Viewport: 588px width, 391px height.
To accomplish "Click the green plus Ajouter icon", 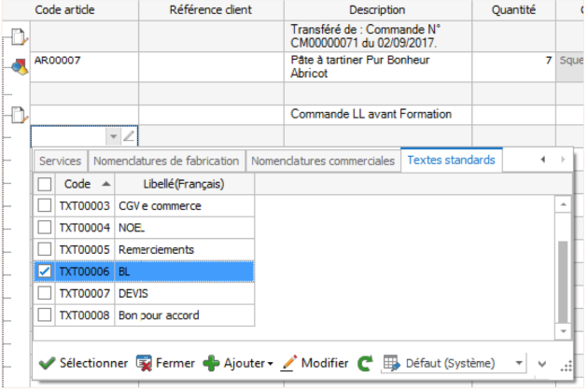I will click(211, 363).
